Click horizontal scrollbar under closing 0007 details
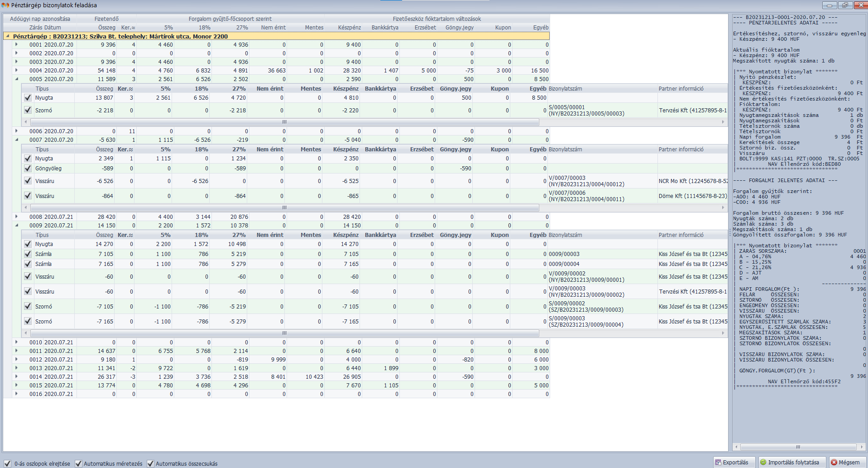The width and height of the screenshot is (868, 468). pos(284,207)
